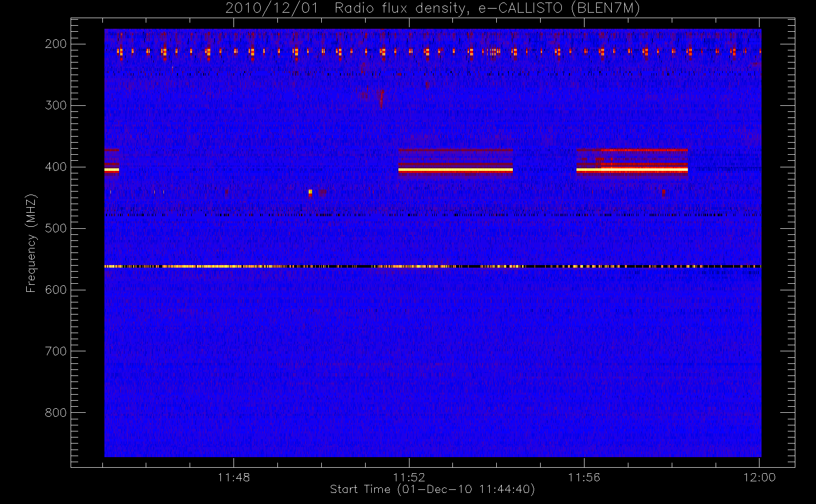816x504 pixels.
Task: Click the yellow spot near 440 MHz at 11:49:45
Action: point(310,192)
